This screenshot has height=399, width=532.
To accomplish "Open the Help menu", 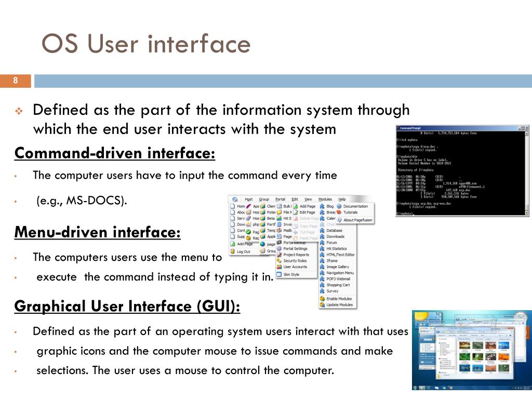I will pyautogui.click(x=342, y=199).
